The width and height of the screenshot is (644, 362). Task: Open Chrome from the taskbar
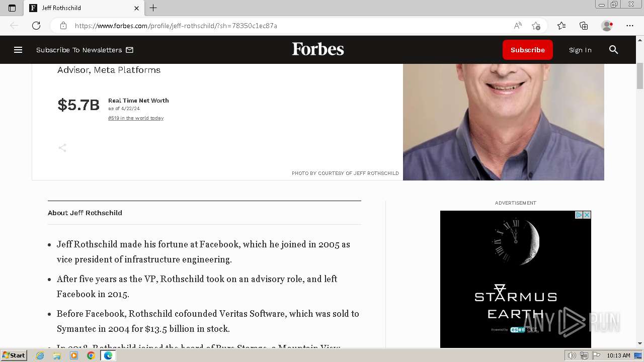(91, 355)
